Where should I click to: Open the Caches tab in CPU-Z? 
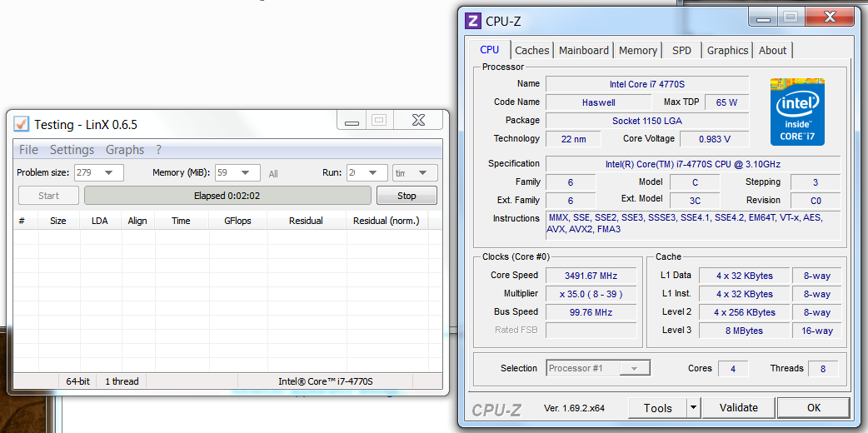pyautogui.click(x=532, y=50)
